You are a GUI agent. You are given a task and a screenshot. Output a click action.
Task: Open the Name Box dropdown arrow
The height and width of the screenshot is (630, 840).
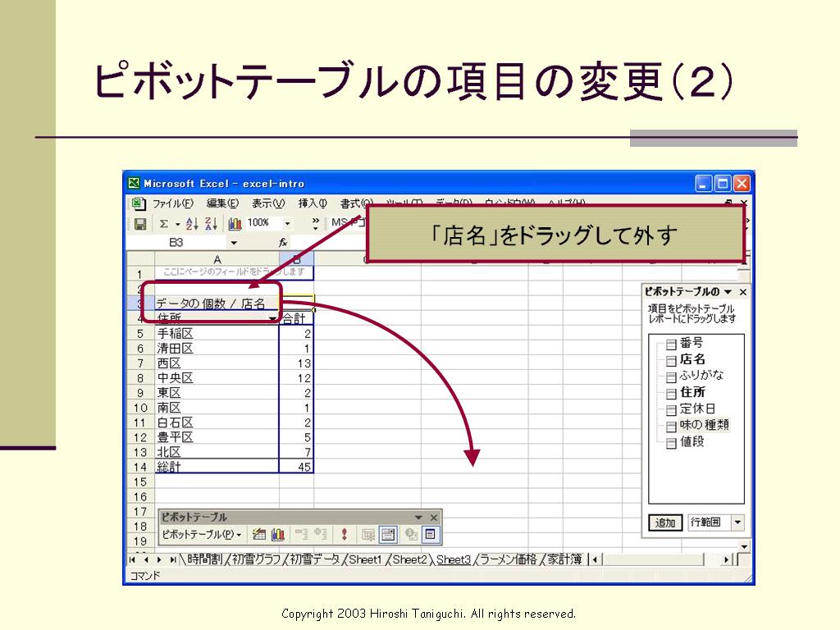(234, 243)
